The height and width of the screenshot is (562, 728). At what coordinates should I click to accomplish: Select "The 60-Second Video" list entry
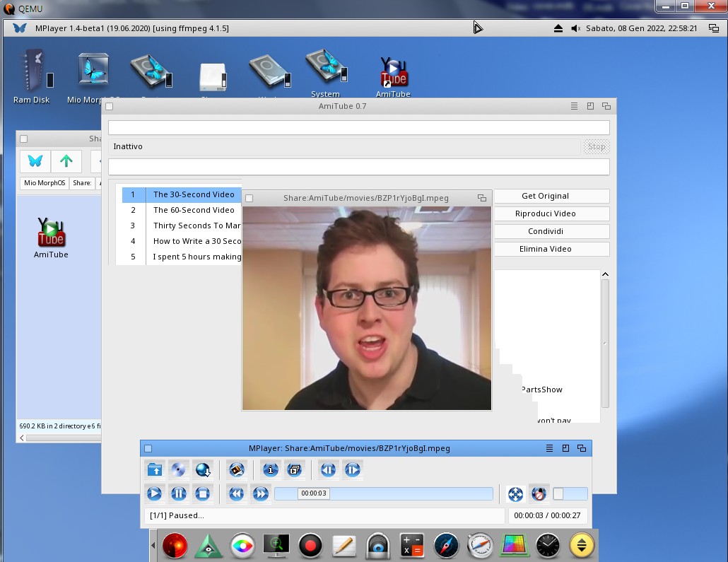pos(193,210)
